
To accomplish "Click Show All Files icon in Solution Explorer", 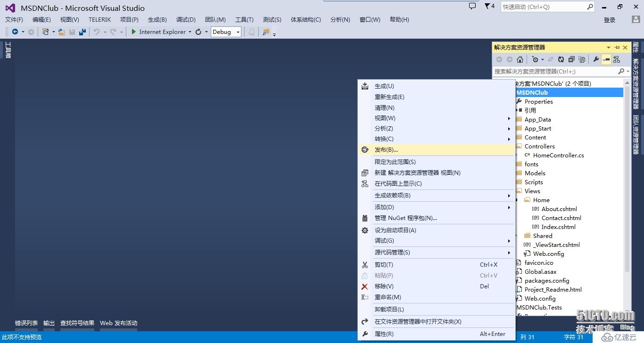I will (582, 59).
